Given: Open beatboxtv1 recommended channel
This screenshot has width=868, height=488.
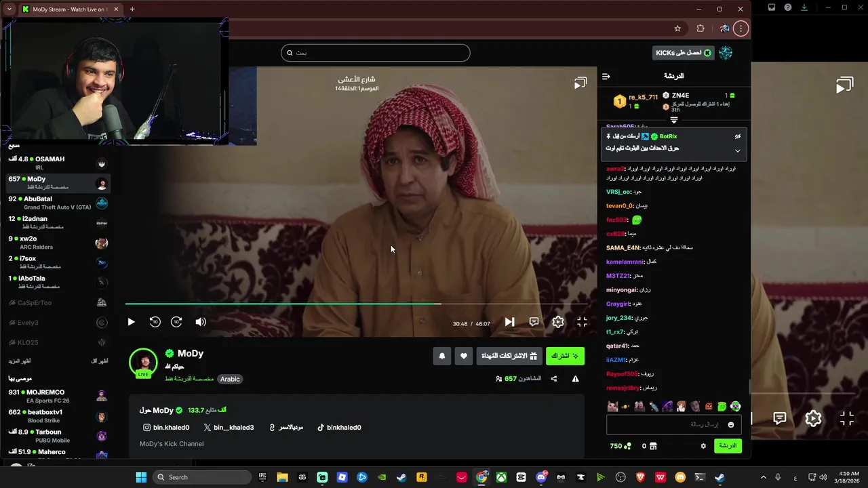Looking at the screenshot, I should click(x=57, y=415).
